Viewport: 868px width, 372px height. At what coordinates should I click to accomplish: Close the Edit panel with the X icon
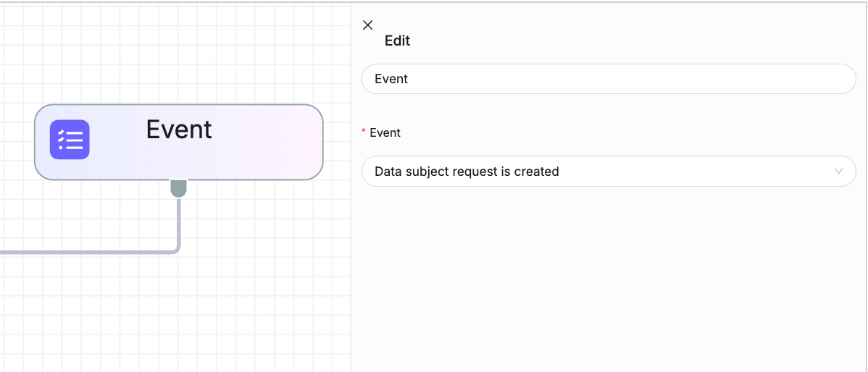367,25
